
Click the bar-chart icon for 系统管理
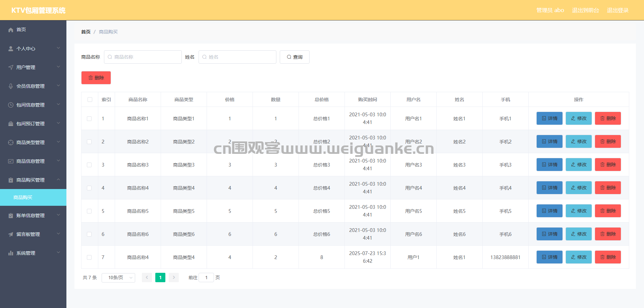[11, 253]
